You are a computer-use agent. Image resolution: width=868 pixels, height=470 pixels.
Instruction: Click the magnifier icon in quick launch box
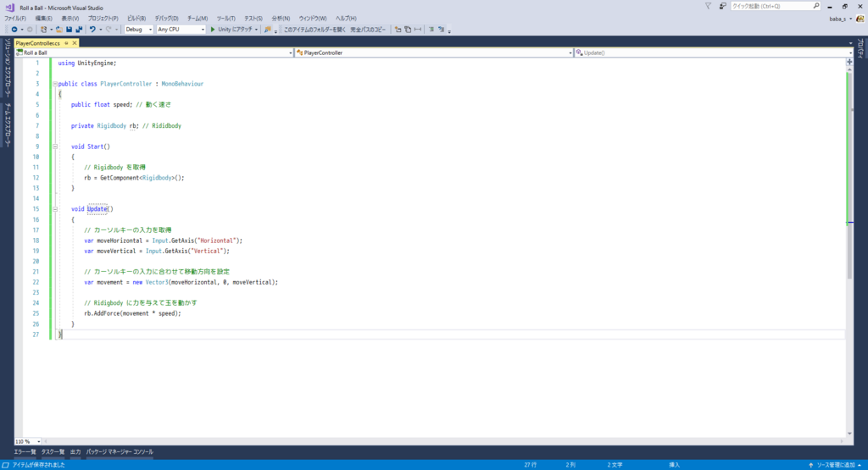pos(816,6)
